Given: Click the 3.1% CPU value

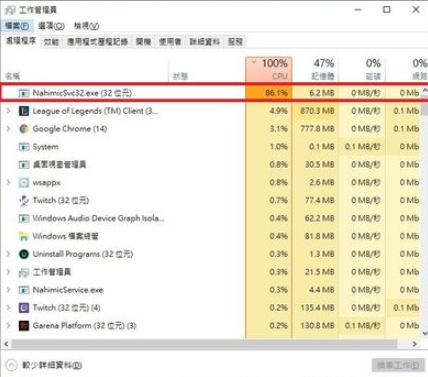Looking at the screenshot, I should pyautogui.click(x=278, y=129).
